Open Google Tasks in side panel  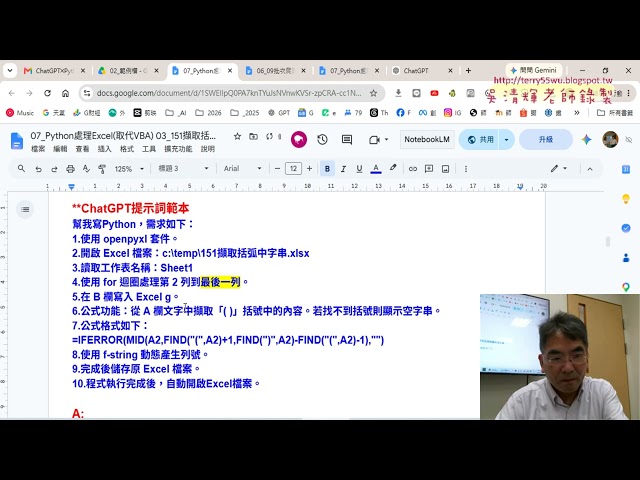[626, 228]
